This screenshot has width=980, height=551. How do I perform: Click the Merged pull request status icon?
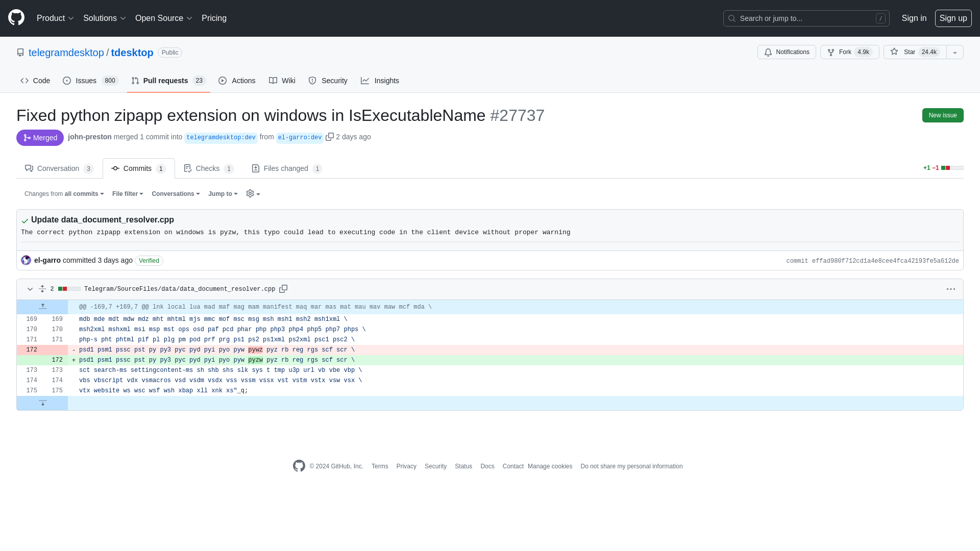26,137
